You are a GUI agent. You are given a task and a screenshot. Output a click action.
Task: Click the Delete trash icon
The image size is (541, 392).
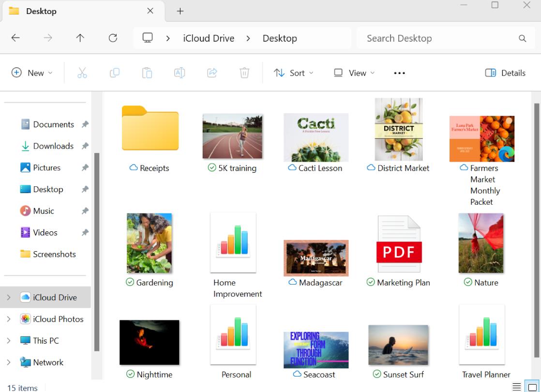pyautogui.click(x=244, y=73)
